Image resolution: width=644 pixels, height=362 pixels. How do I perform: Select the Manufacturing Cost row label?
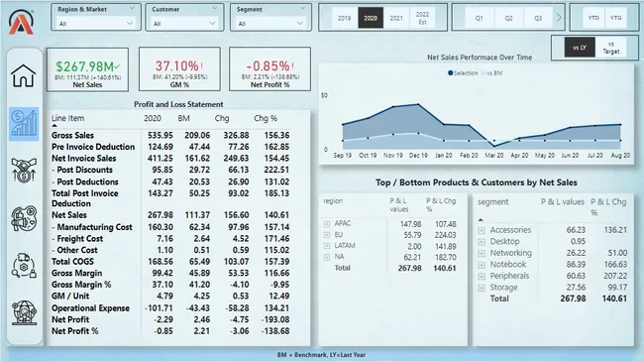tap(92, 227)
